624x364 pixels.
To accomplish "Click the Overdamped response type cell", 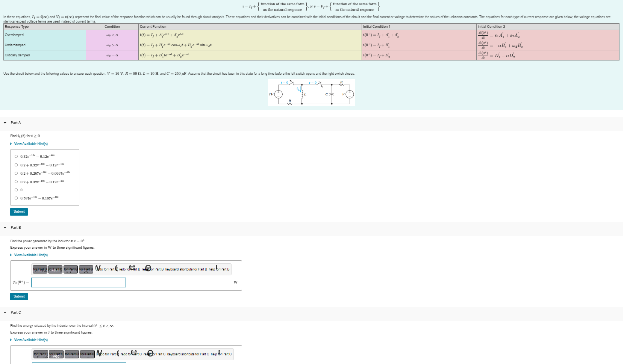I will [45, 35].
